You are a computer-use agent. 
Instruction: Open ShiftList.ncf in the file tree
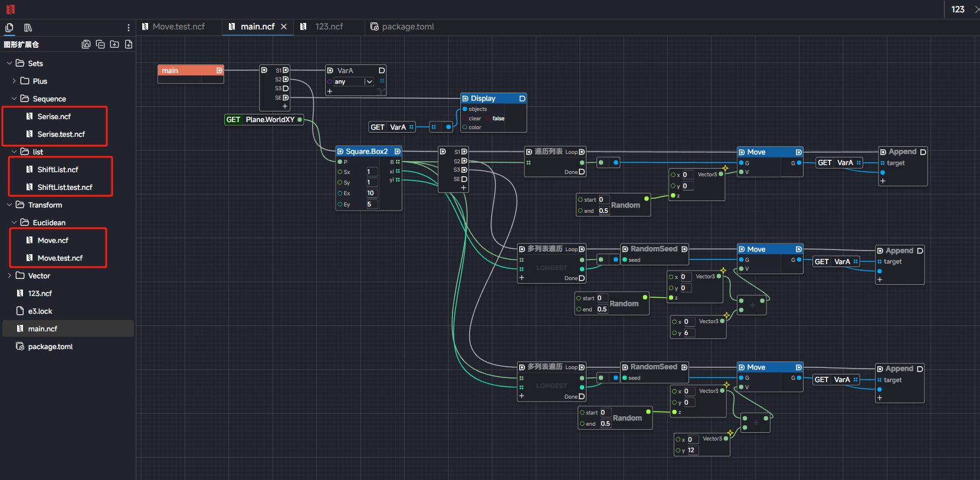pyautogui.click(x=58, y=169)
